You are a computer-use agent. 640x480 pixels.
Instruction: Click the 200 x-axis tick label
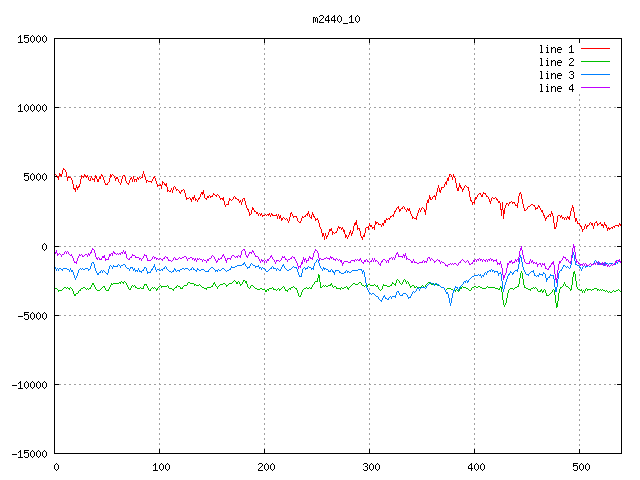(265, 467)
